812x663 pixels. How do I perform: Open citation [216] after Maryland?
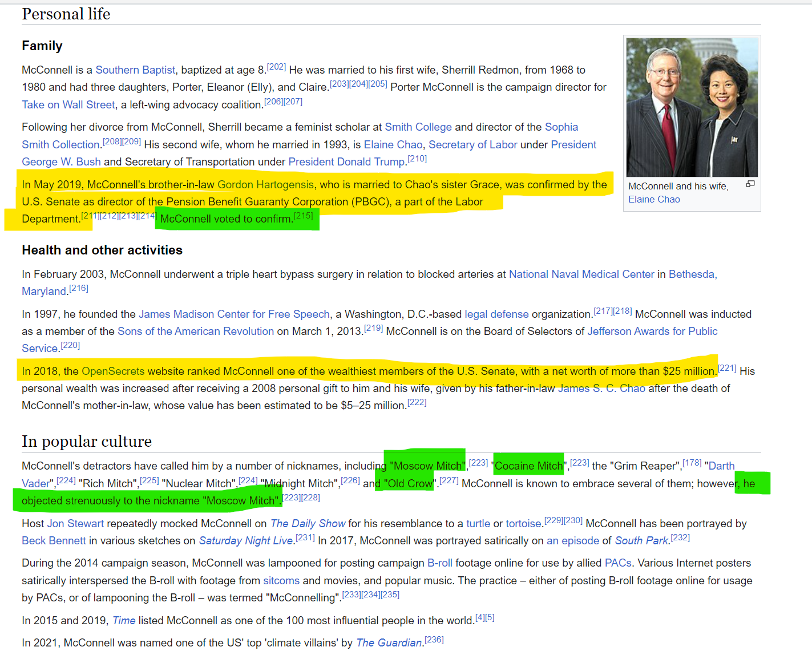tap(79, 288)
